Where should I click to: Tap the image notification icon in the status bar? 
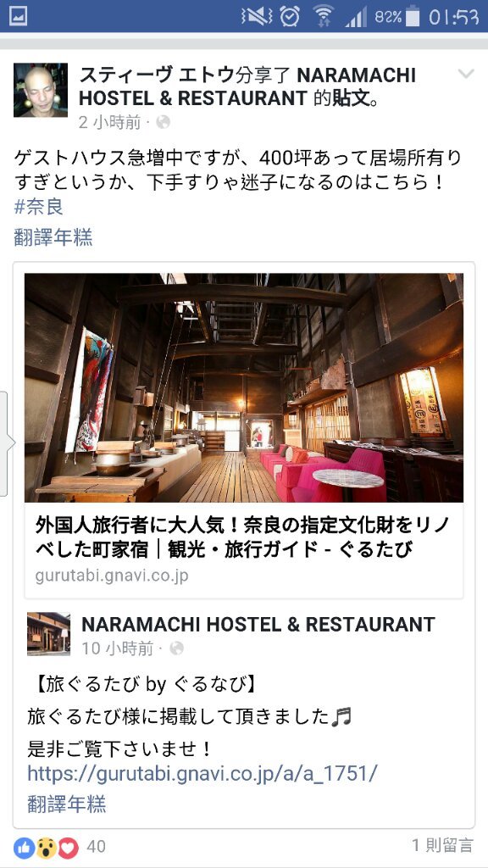pos(19,16)
